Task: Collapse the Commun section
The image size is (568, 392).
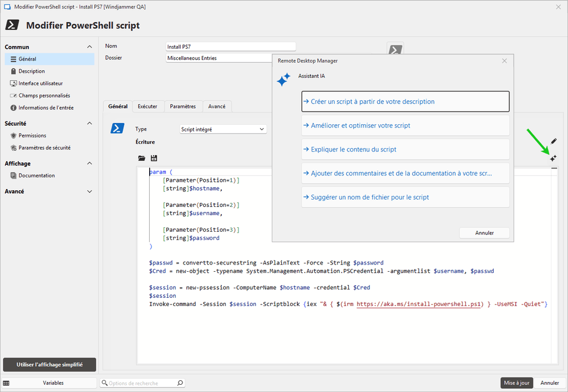Action: [x=90, y=47]
